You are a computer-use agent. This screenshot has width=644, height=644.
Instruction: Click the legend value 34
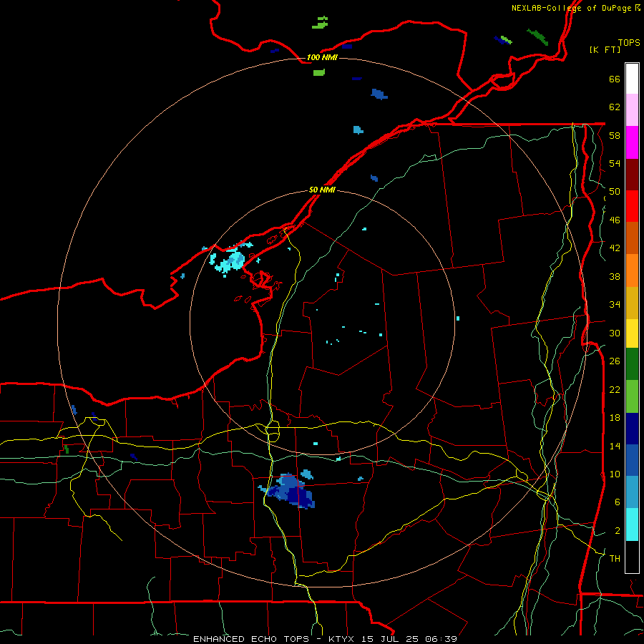click(x=615, y=305)
